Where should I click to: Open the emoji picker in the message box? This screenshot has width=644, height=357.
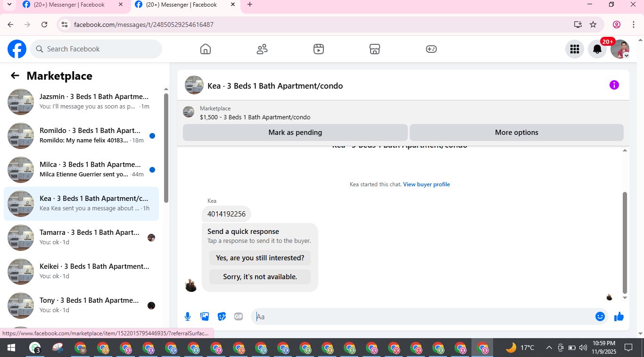(x=600, y=316)
